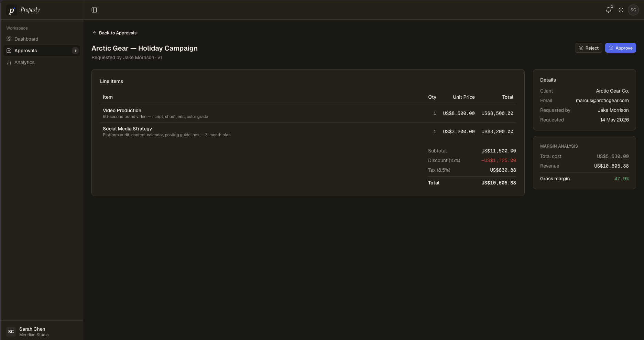
Task: Click the Tax (8.5%) label
Action: 439,170
